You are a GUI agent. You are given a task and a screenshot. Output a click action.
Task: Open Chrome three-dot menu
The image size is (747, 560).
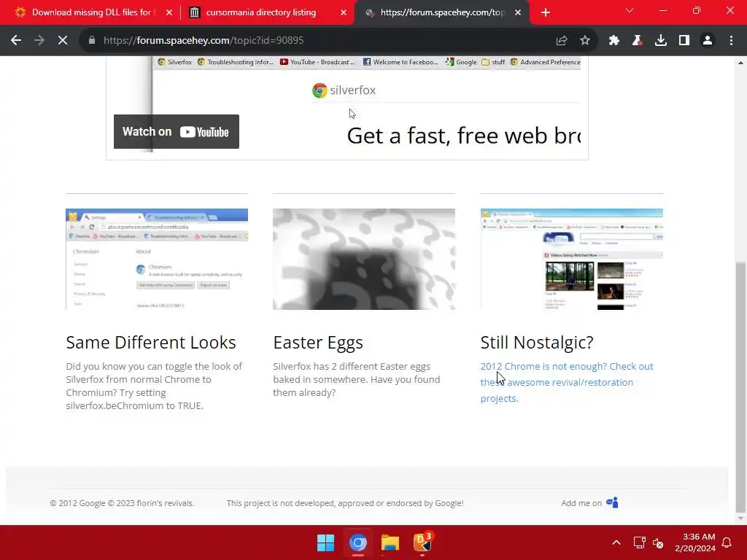731,41
